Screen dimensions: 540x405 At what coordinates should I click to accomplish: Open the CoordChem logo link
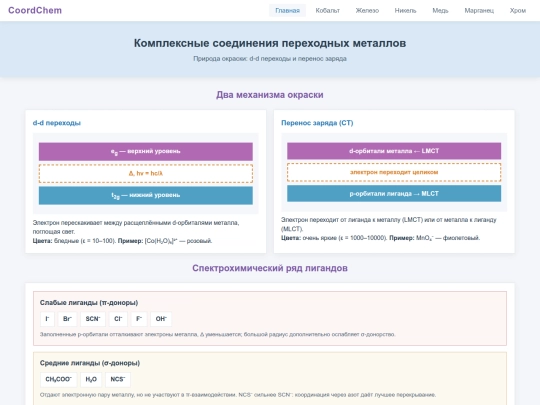coord(35,10)
